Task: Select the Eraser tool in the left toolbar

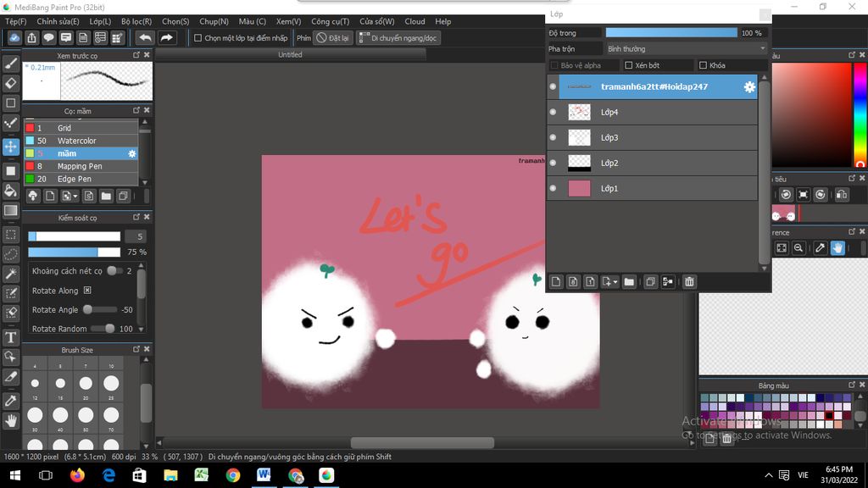Action: pyautogui.click(x=10, y=83)
